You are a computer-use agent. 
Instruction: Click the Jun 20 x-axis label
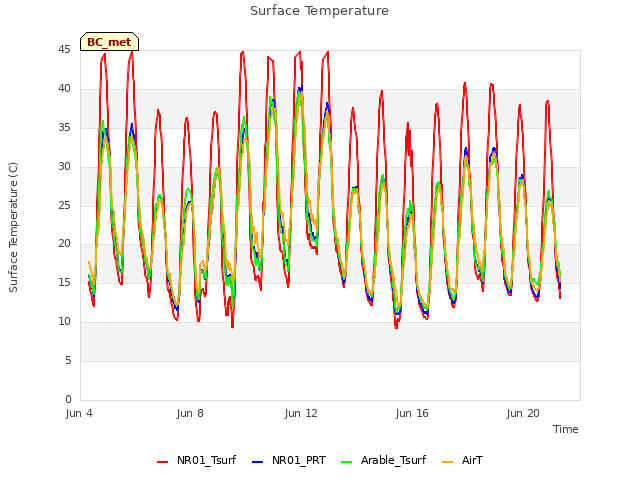523,413
